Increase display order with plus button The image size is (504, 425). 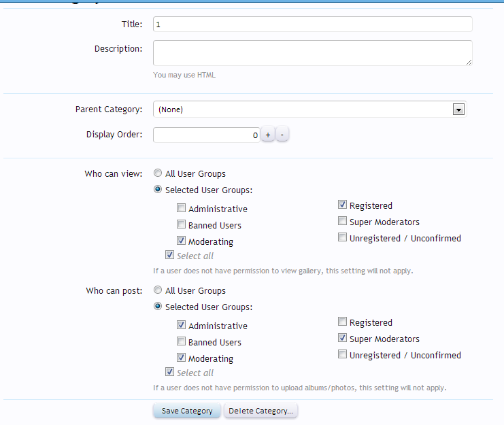coord(268,135)
